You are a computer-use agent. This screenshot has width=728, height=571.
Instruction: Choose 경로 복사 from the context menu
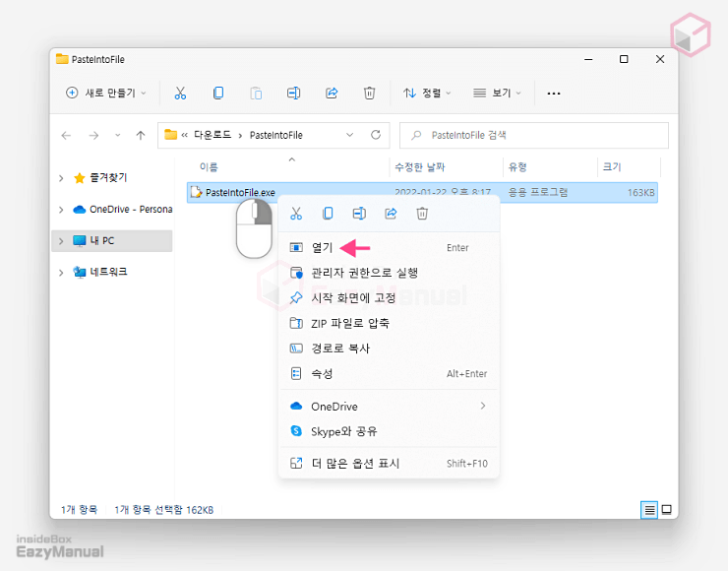pos(389,349)
